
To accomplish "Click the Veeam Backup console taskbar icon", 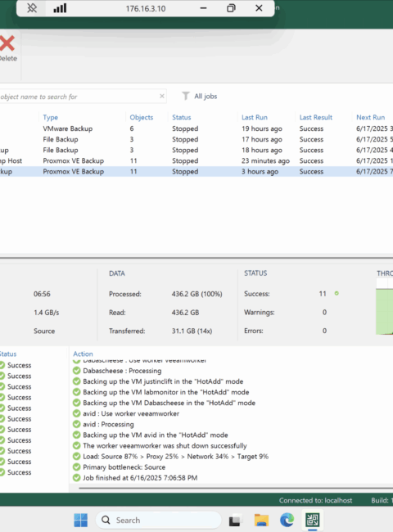I will coord(312,520).
